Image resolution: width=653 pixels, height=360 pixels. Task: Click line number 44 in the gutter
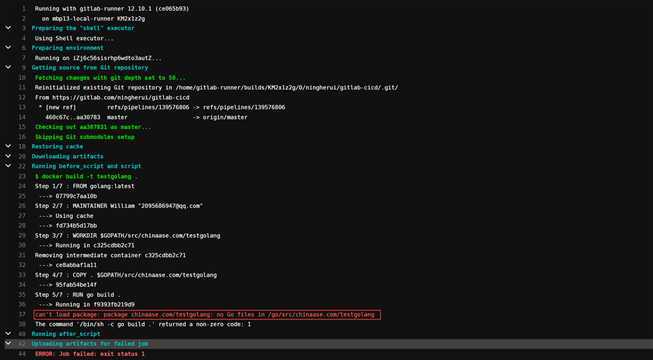(x=22, y=354)
